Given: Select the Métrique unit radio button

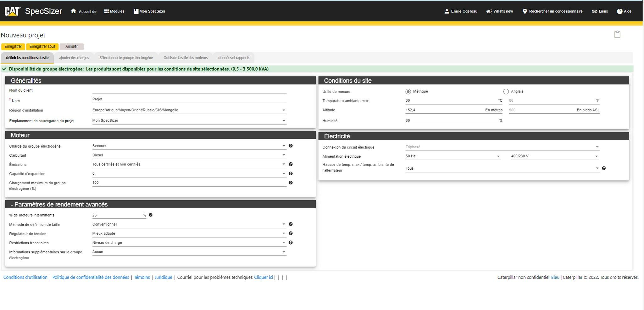Looking at the screenshot, I should tap(408, 92).
